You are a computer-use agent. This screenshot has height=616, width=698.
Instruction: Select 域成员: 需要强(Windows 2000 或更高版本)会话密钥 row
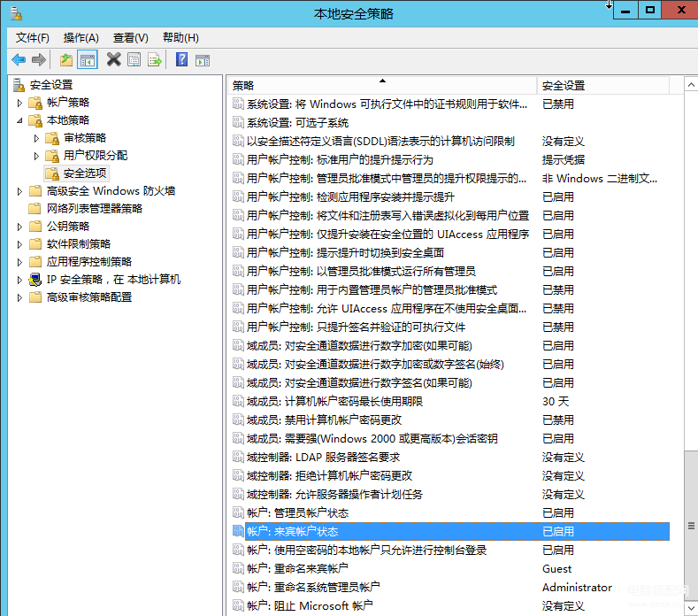(x=450, y=439)
